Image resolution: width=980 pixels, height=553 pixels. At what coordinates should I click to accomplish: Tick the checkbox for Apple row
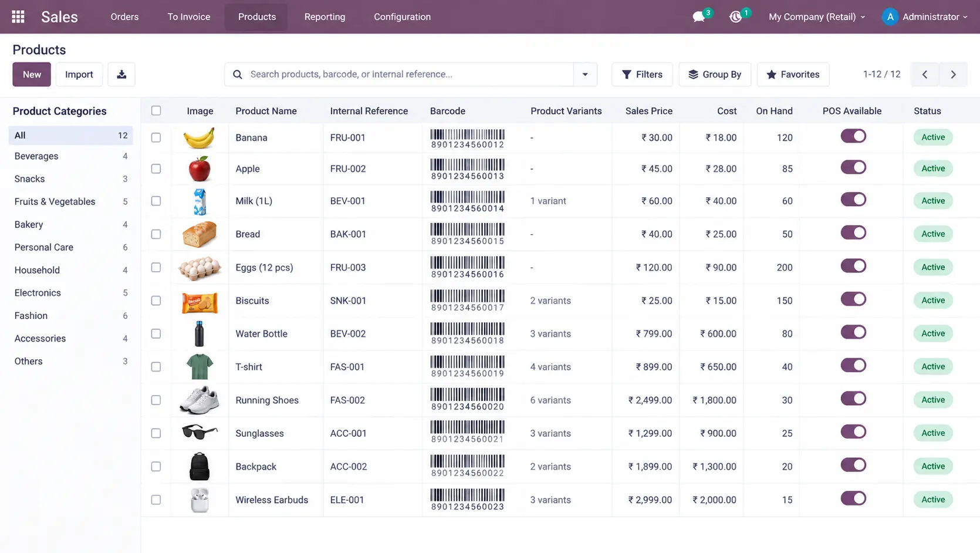pos(156,169)
